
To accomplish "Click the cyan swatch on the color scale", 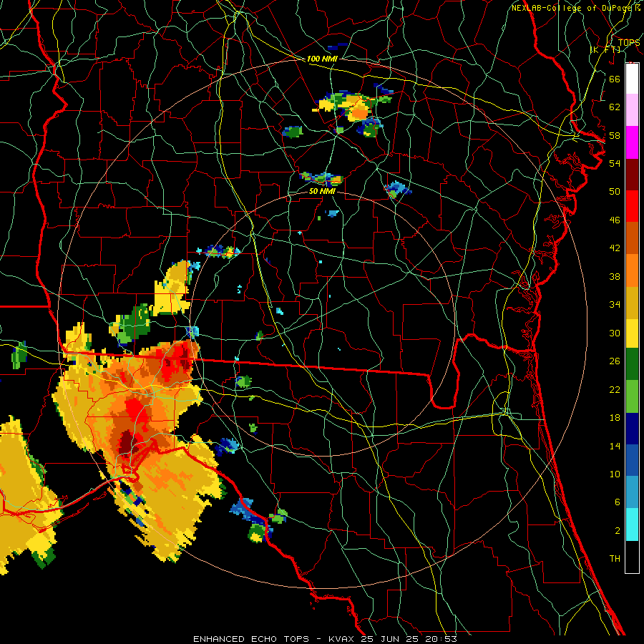I will [x=632, y=525].
